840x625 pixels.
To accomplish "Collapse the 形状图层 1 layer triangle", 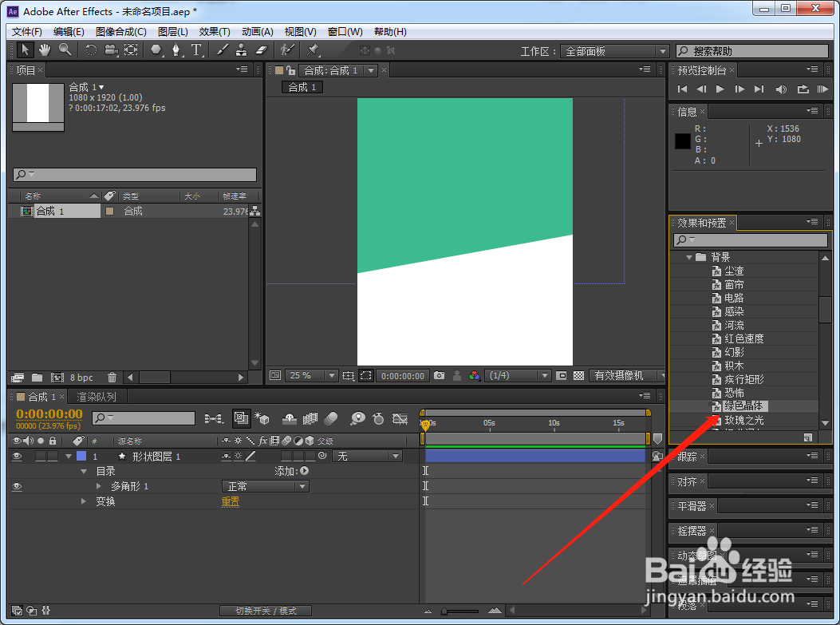I will pos(68,456).
